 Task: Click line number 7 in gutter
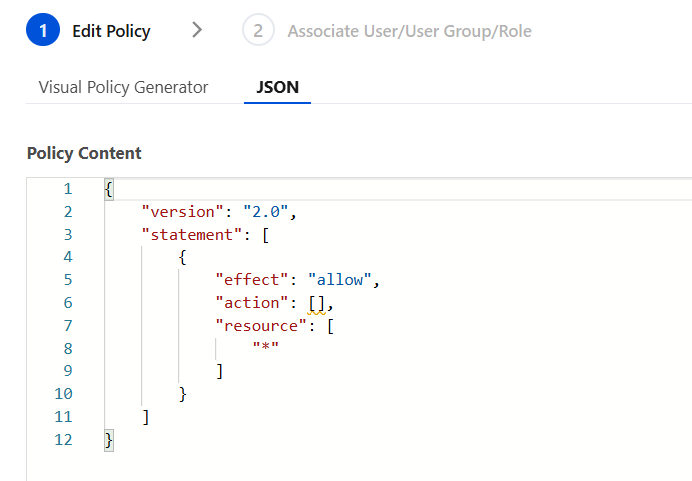(67, 326)
